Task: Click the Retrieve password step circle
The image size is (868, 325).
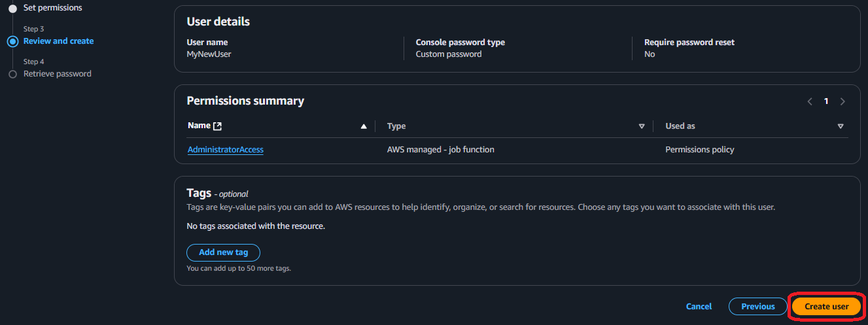Action: (12, 75)
